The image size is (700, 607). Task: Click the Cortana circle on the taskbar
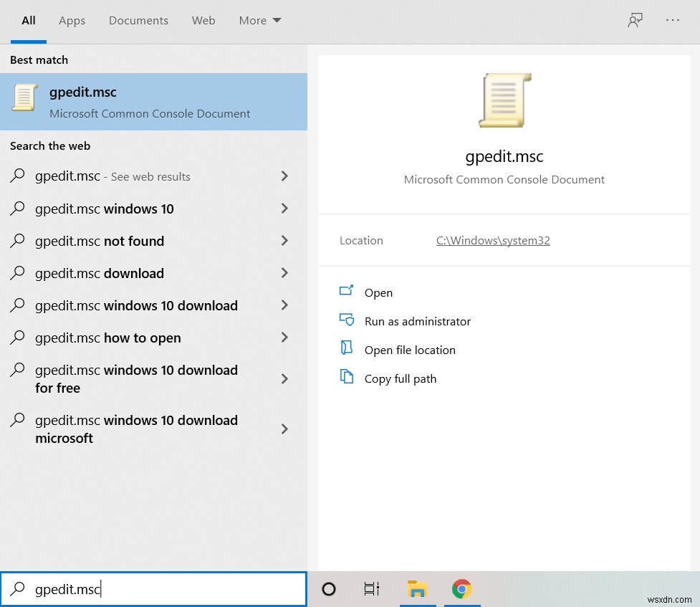(x=328, y=589)
